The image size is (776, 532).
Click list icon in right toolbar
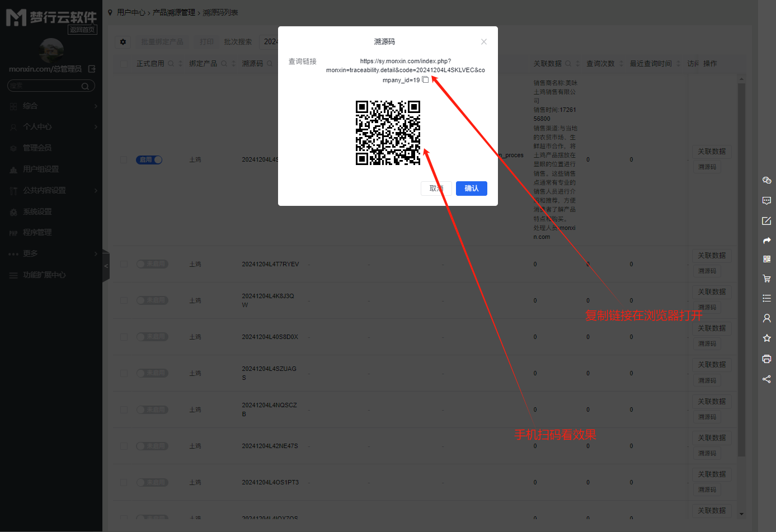(x=766, y=298)
